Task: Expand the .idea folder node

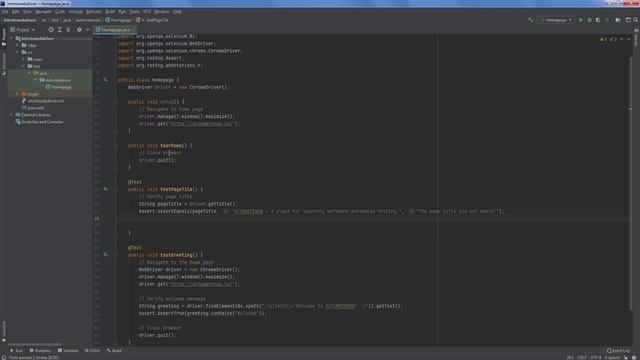Action: coord(18,45)
